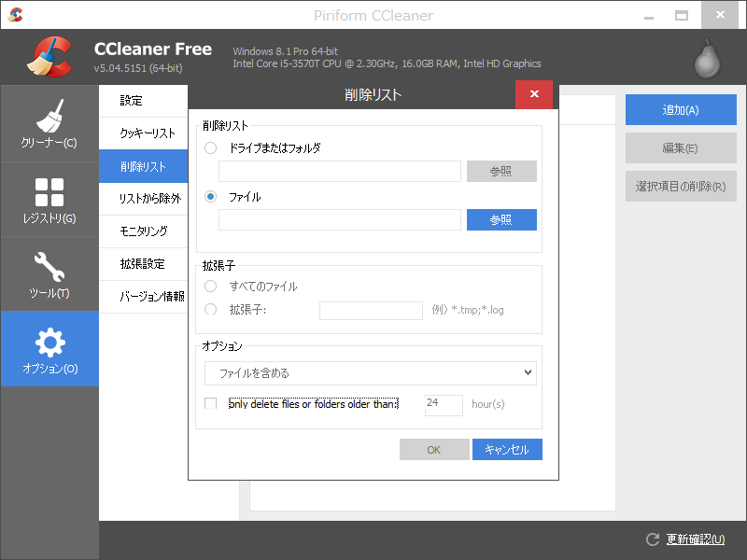Viewport: 747px width, 560px height.
Task: Click the 拡張子 extension text field
Action: click(371, 311)
